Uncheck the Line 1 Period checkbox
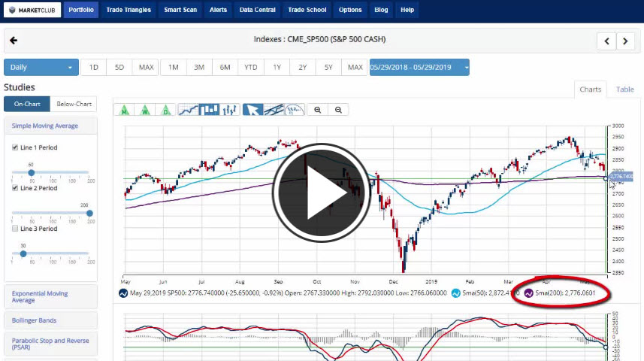This screenshot has height=361, width=644. 15,147
